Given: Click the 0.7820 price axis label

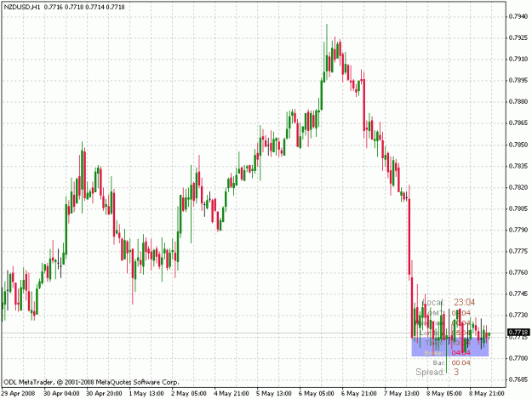Looking at the screenshot, I should pos(518,187).
